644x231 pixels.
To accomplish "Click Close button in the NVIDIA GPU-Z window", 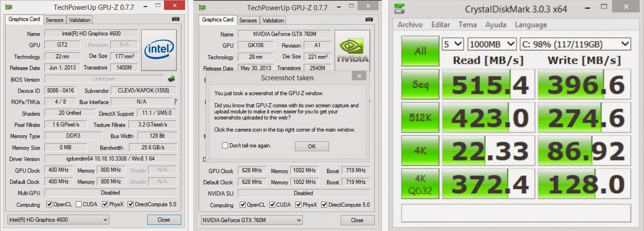I will [357, 220].
